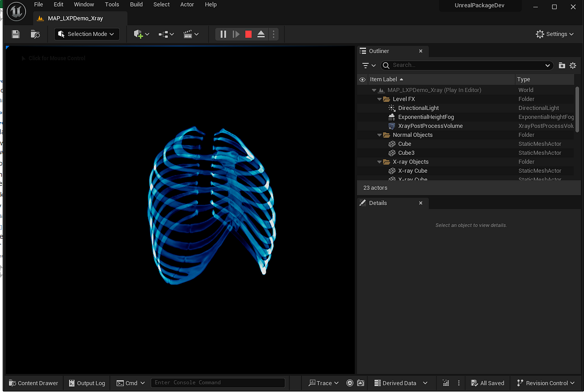The image size is (584, 392).
Task: Click the All Saved source control status
Action: tap(488, 383)
